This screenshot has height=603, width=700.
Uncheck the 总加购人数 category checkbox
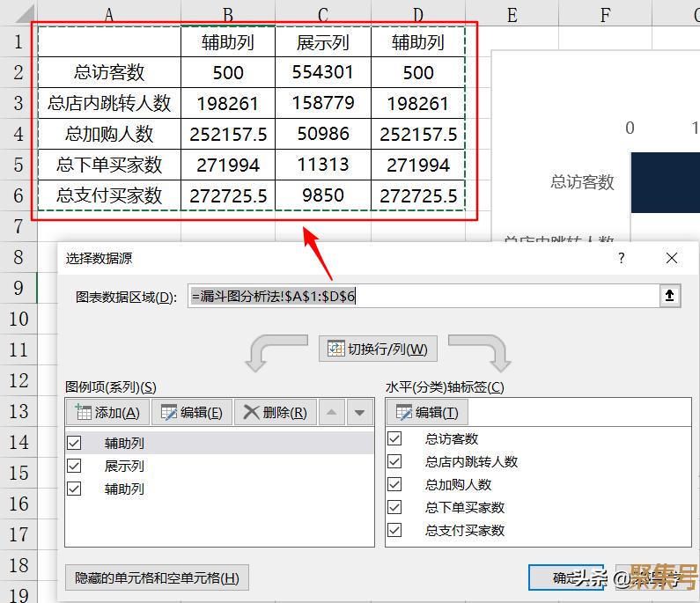pos(394,484)
